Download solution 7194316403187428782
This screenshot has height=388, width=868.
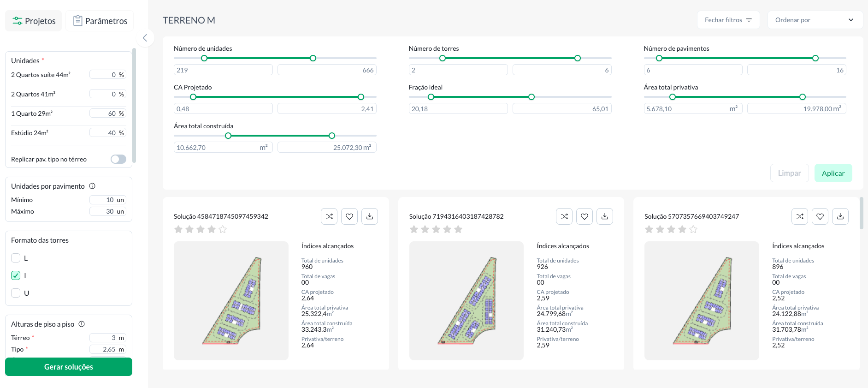[605, 216]
